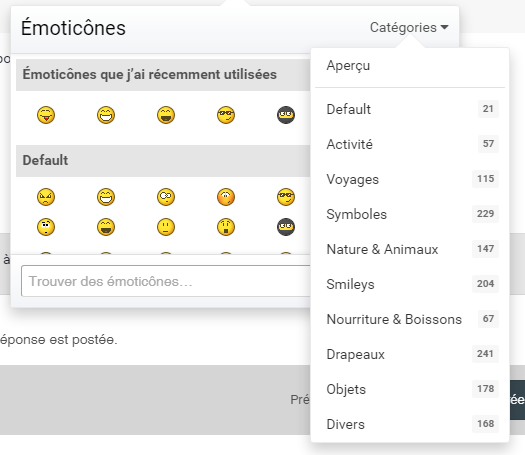Pick the ninja emoticon in recently used row
This screenshot has width=525, height=455.
point(286,115)
